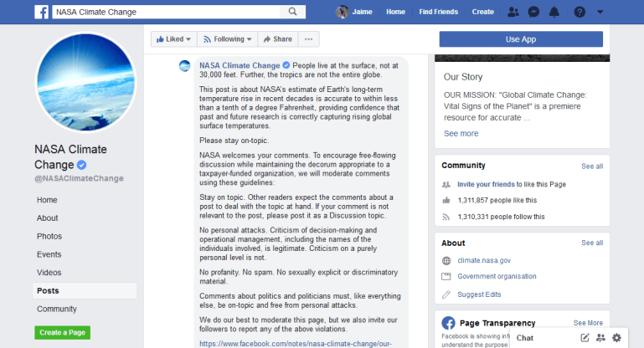Click RSS icon beside people follow this
This screenshot has height=348, width=644.
[446, 217]
